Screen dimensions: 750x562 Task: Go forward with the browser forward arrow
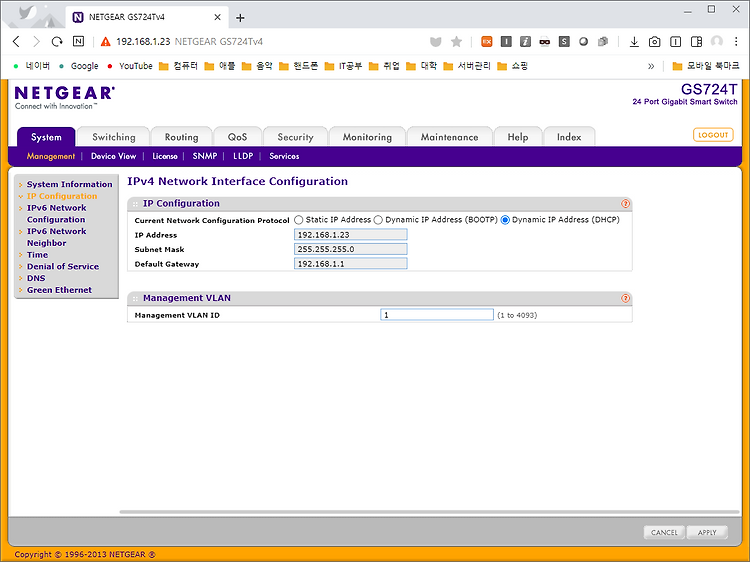click(36, 42)
